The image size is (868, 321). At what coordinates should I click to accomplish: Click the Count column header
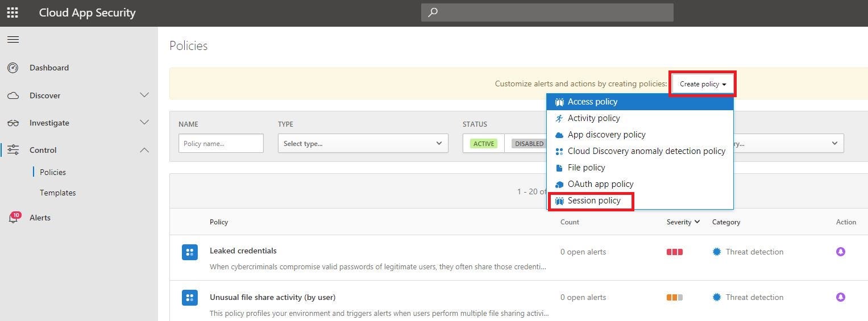click(x=570, y=222)
